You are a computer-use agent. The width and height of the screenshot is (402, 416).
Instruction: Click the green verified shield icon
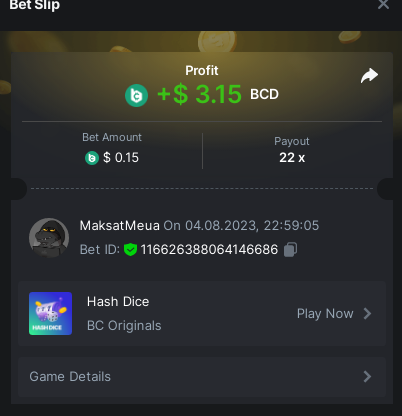(130, 250)
